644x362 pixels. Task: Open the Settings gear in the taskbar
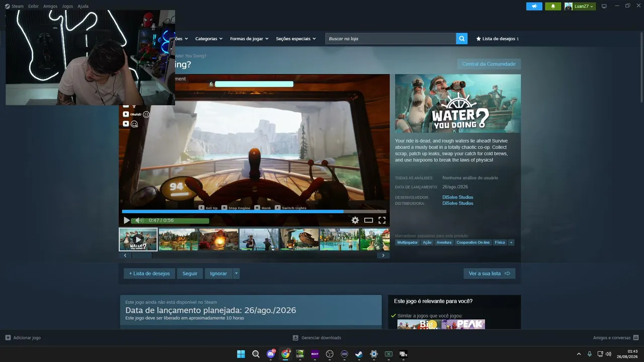coord(374,354)
